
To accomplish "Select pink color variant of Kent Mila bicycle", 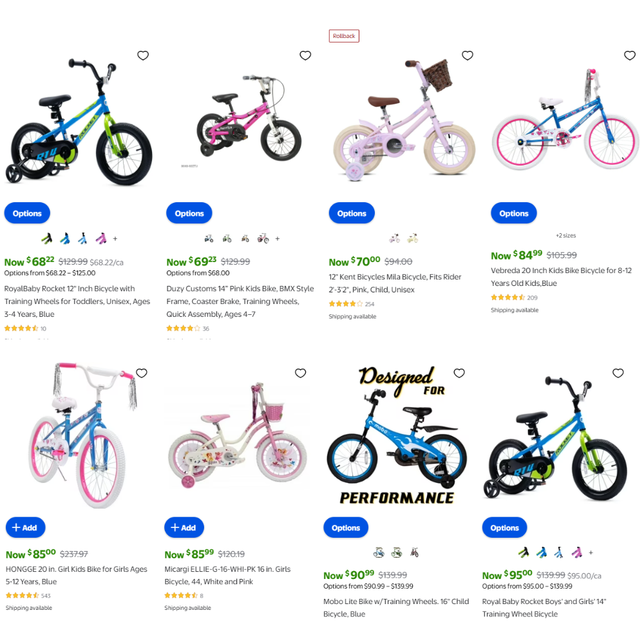I will point(395,238).
